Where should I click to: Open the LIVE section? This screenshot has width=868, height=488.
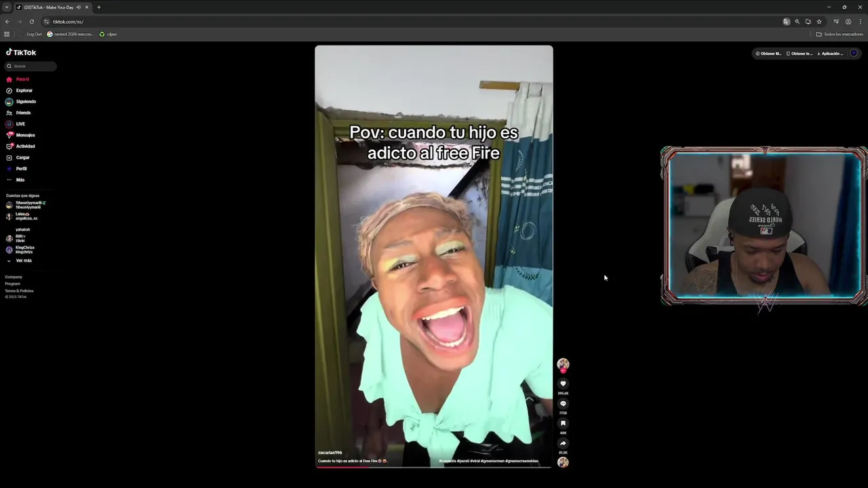point(16,124)
